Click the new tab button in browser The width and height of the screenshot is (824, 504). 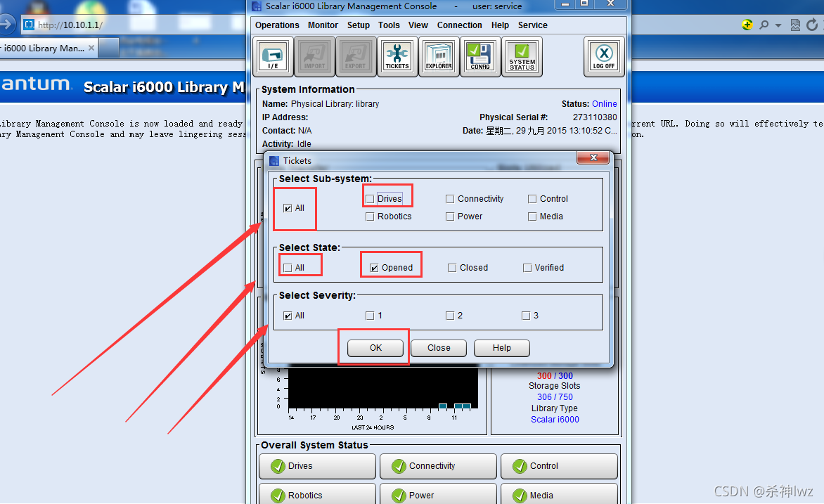109,48
